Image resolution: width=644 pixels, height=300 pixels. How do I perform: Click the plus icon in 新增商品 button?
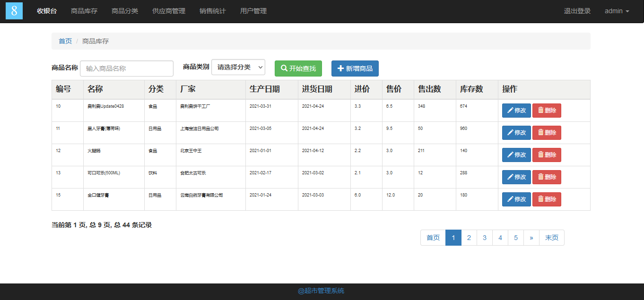pyautogui.click(x=340, y=68)
